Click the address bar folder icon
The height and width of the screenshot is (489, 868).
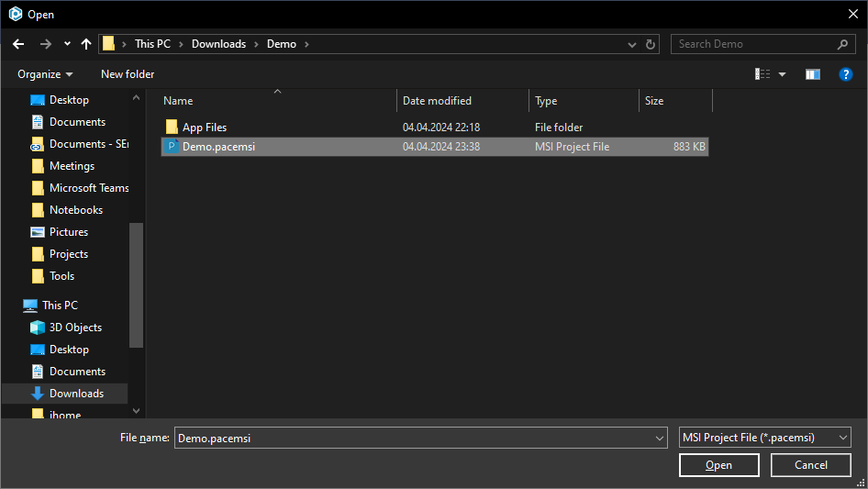(108, 44)
